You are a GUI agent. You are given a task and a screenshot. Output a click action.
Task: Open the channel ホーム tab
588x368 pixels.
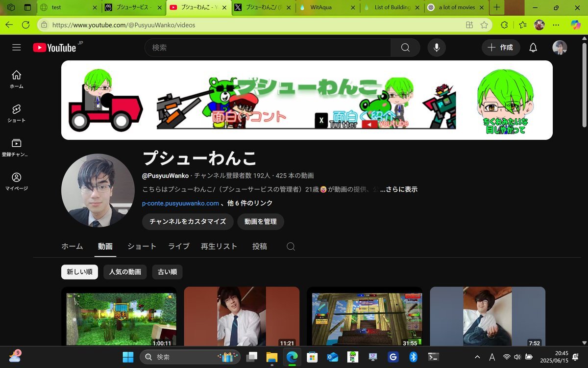(72, 246)
